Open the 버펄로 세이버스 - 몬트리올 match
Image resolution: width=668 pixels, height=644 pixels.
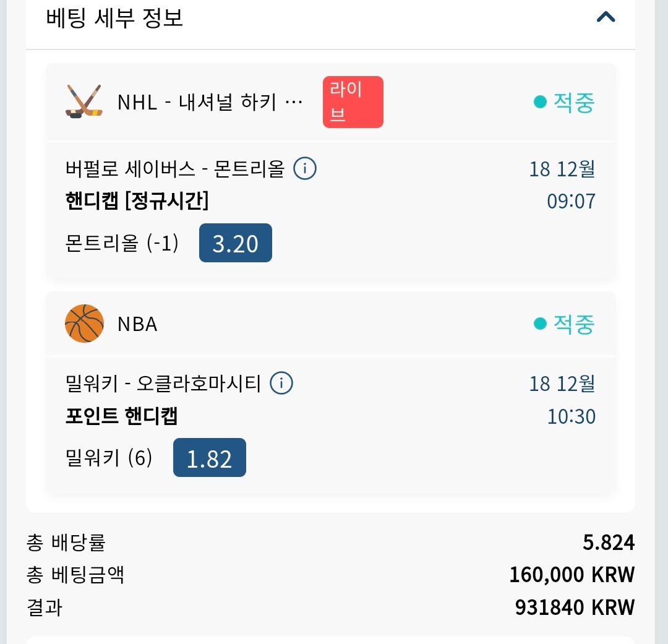(x=174, y=168)
